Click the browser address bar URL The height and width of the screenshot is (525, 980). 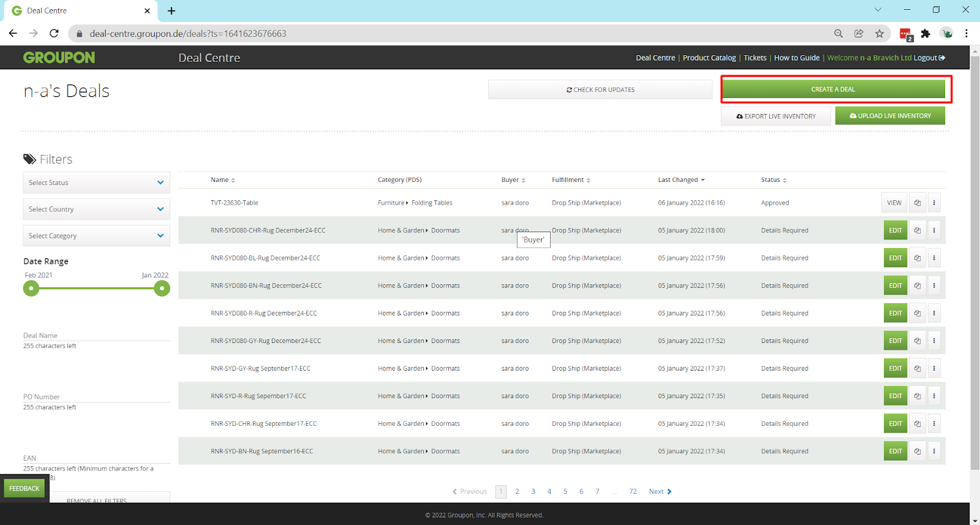(188, 34)
